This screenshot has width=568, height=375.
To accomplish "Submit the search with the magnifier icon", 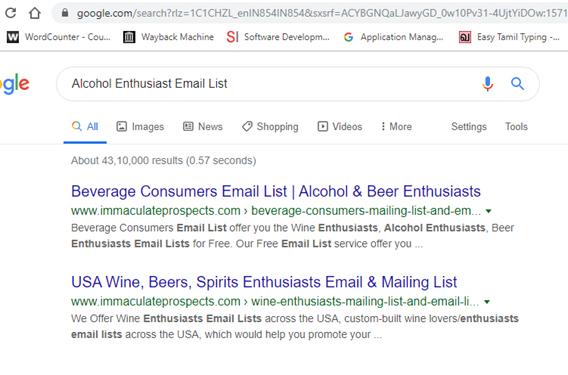I will click(517, 84).
